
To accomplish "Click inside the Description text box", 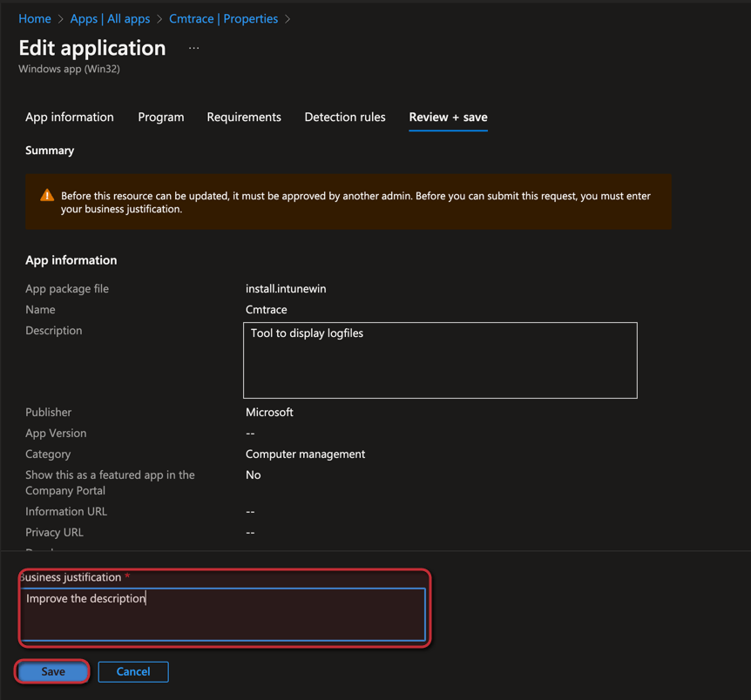I will coord(440,360).
